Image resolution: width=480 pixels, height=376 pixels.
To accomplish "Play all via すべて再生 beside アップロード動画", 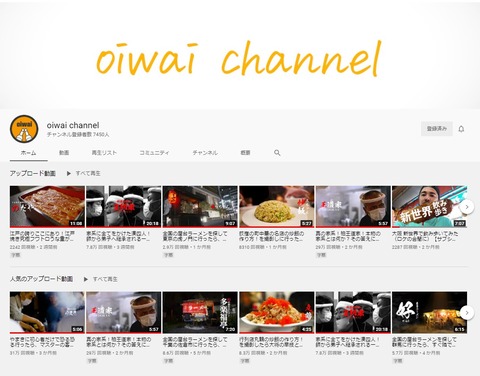I will pos(88,173).
